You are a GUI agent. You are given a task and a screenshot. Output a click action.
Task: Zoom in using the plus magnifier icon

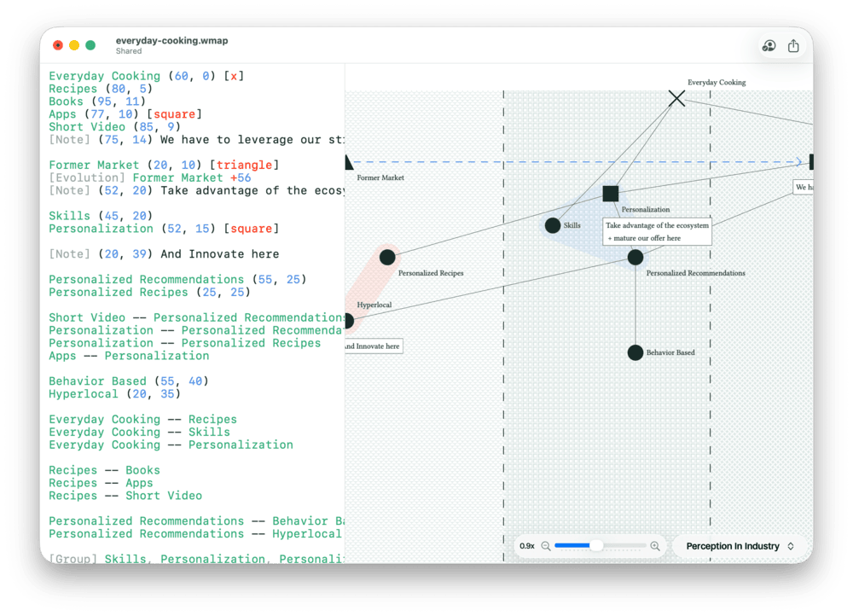click(x=655, y=545)
